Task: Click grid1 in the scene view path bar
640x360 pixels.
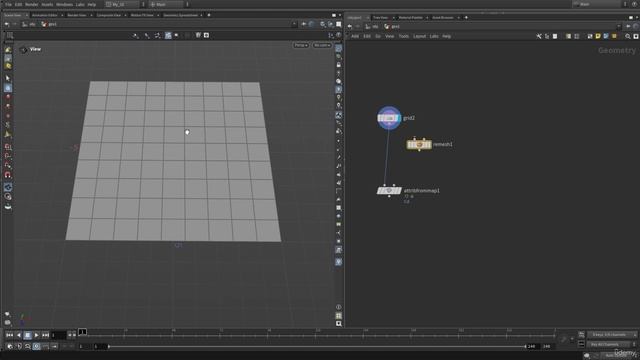Action: click(x=49, y=24)
